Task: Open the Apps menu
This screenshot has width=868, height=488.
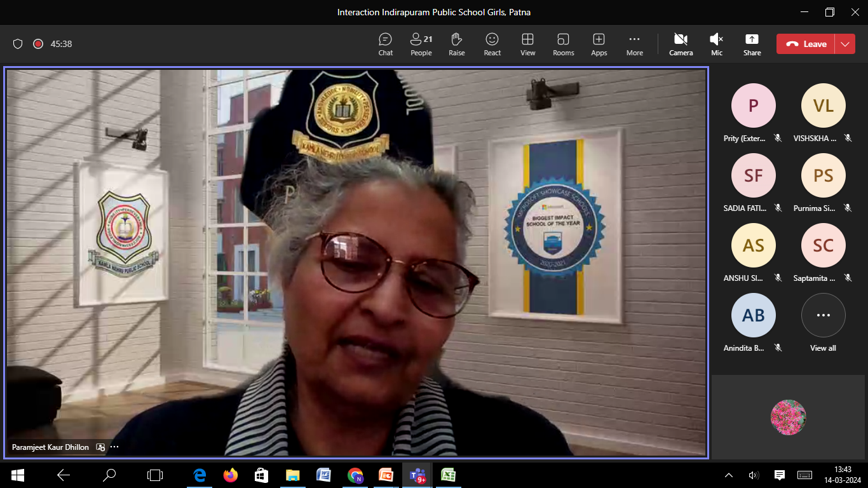Action: pos(599,44)
